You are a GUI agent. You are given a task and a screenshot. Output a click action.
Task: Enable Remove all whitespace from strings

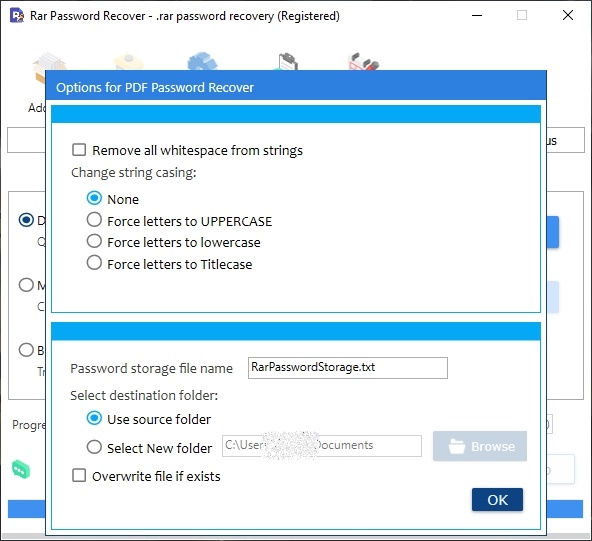point(79,150)
